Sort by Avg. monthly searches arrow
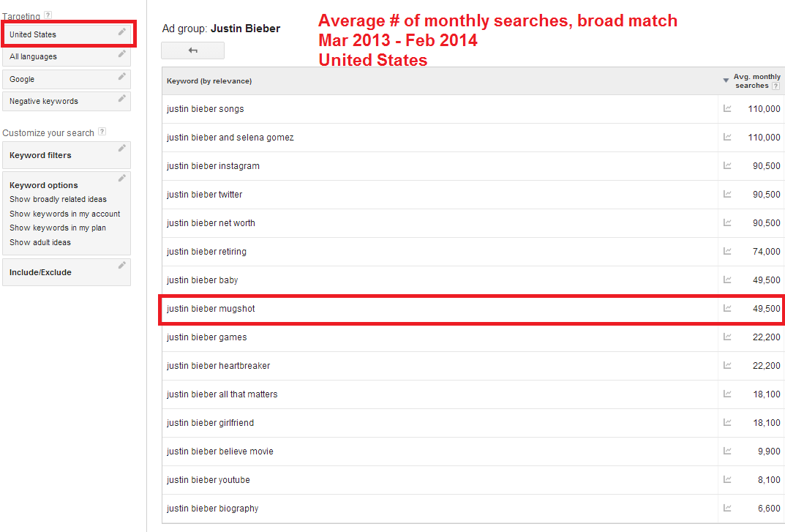 click(x=726, y=80)
